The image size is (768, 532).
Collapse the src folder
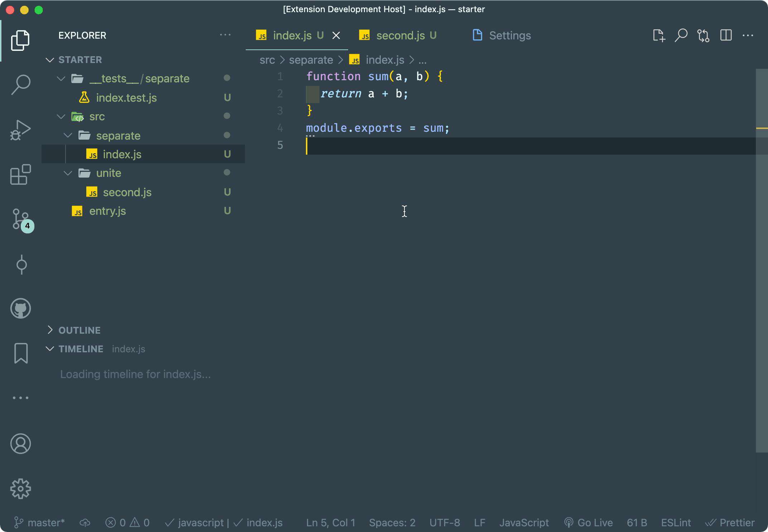point(143,116)
